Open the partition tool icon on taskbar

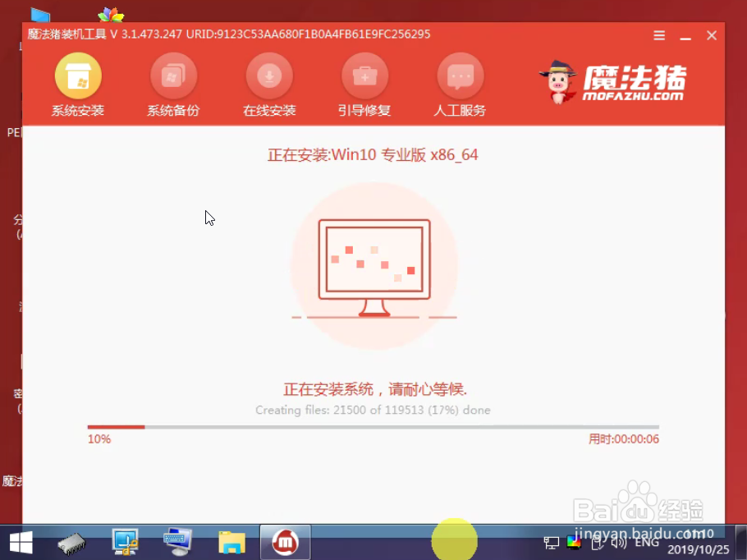125,542
